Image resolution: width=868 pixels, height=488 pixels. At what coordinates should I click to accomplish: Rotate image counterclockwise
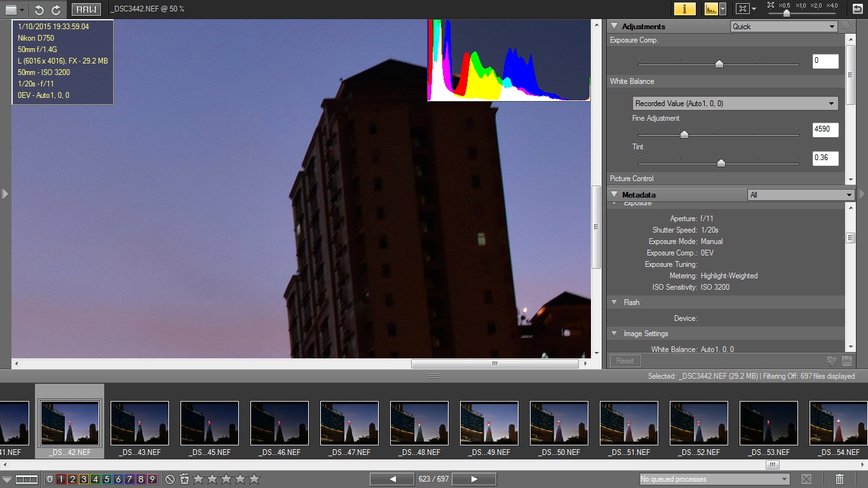point(39,10)
